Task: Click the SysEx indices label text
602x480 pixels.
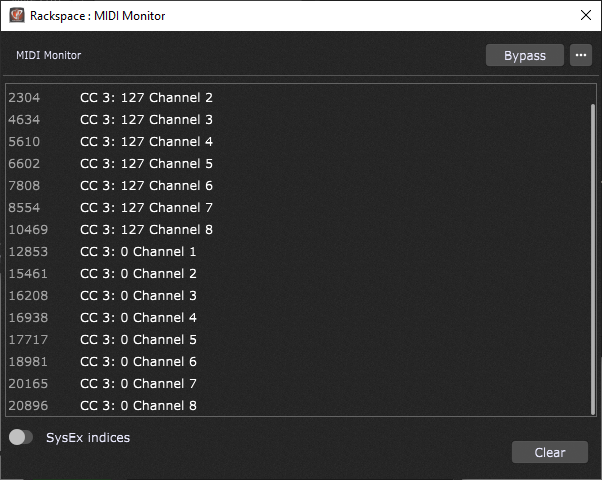Action: pos(88,437)
